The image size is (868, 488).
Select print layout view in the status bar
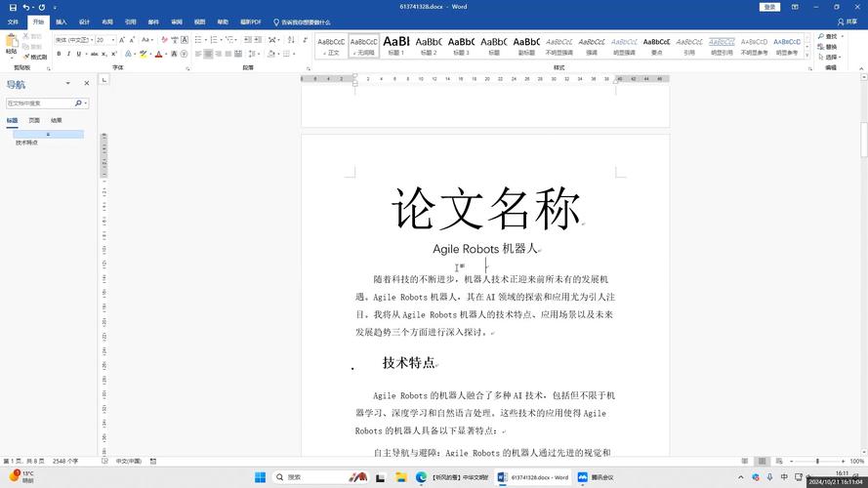pyautogui.click(x=762, y=461)
